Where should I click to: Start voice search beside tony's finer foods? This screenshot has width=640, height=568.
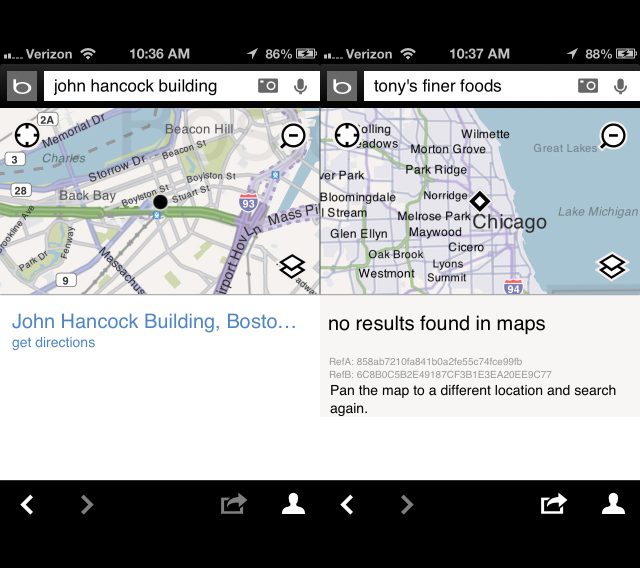click(x=620, y=86)
